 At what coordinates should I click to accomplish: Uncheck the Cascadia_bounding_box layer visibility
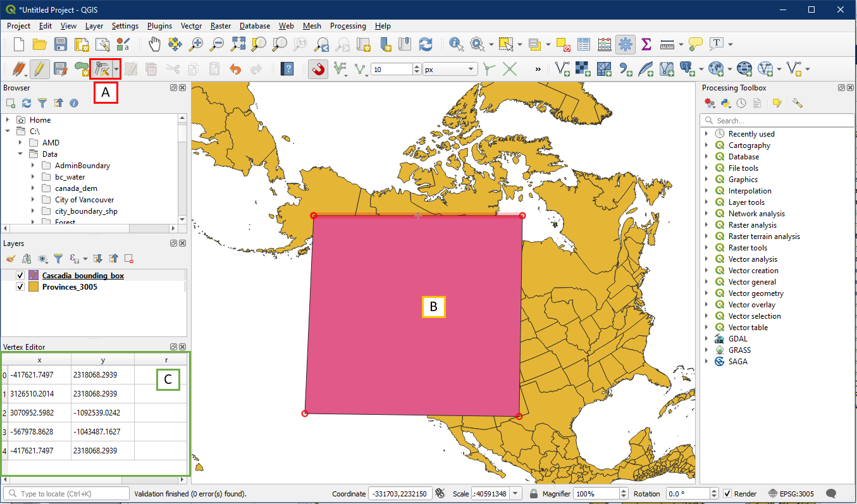pyautogui.click(x=20, y=276)
